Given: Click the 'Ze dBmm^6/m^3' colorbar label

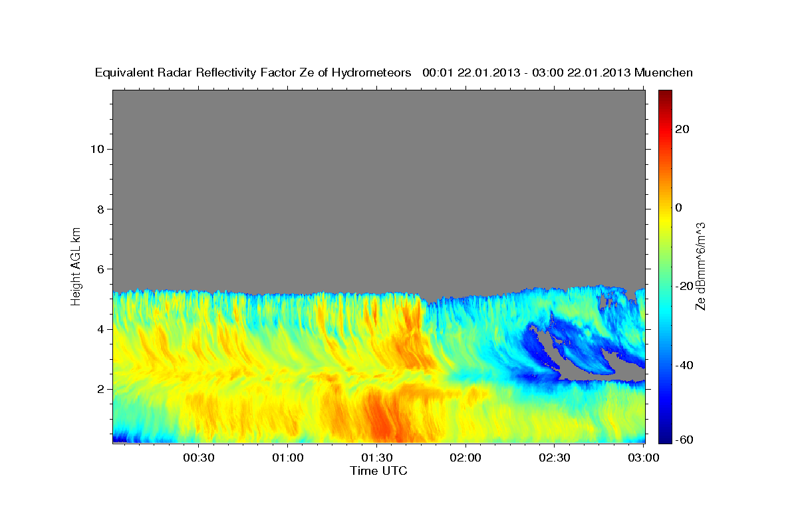Looking at the screenshot, I should pos(700,266).
